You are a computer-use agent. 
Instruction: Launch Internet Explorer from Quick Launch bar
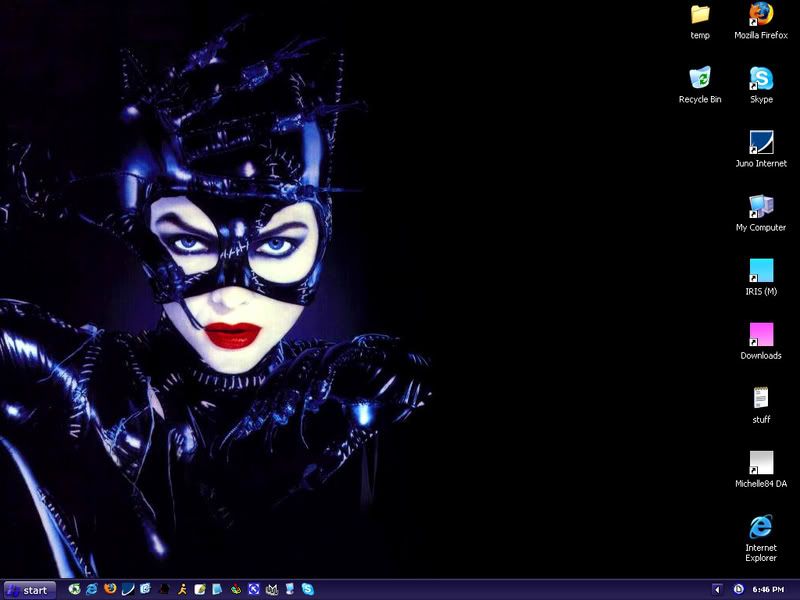(x=92, y=590)
